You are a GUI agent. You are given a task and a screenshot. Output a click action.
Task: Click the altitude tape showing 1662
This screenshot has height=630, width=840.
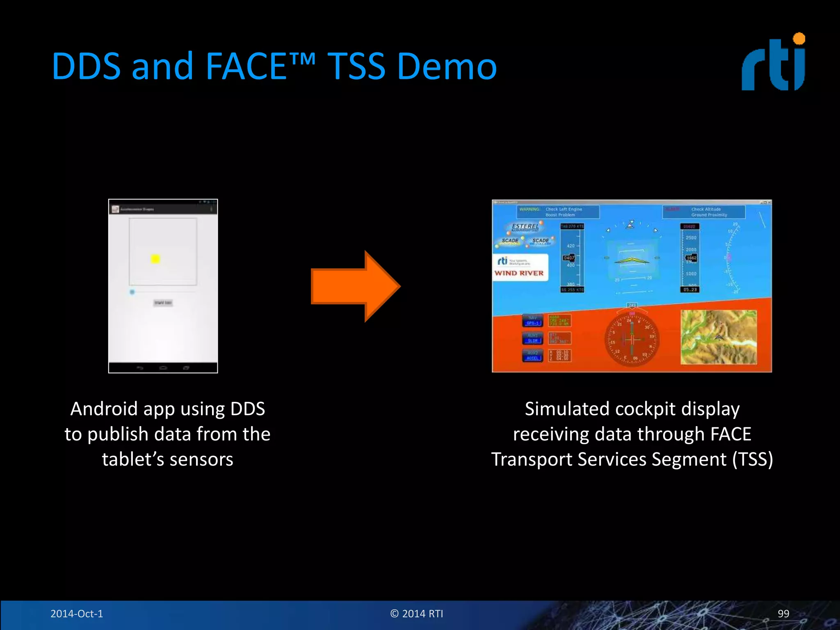pyautogui.click(x=690, y=258)
